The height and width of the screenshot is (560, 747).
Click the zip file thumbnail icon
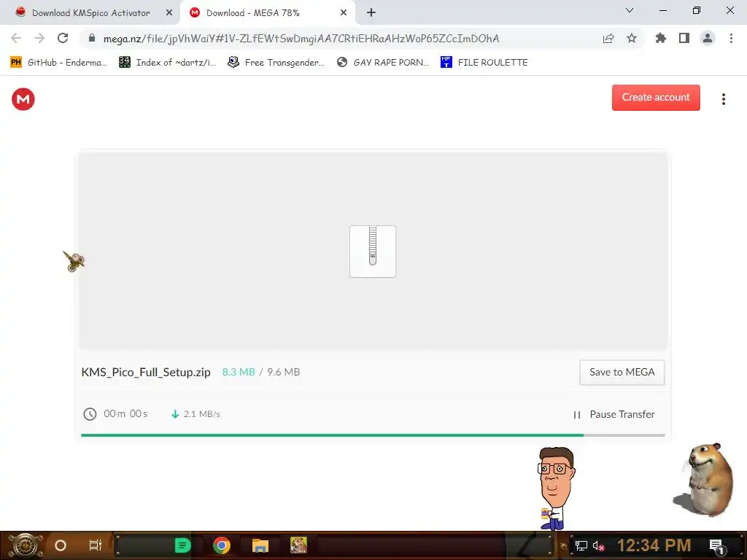373,252
